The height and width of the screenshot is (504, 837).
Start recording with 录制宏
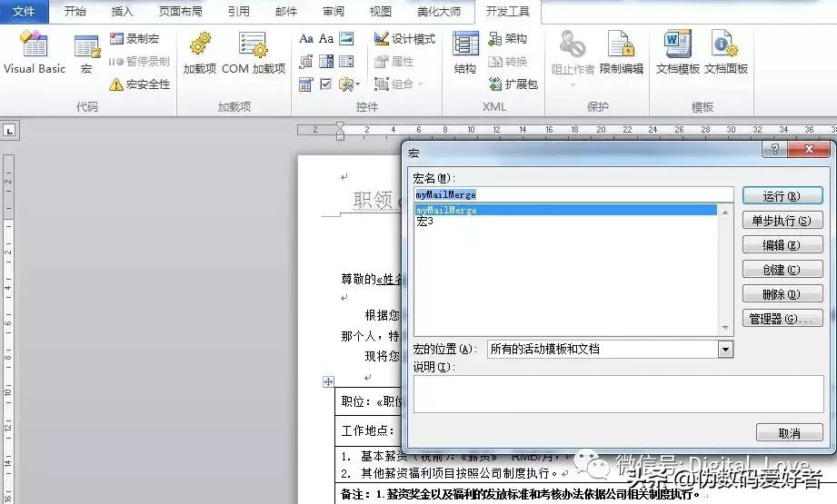[135, 38]
